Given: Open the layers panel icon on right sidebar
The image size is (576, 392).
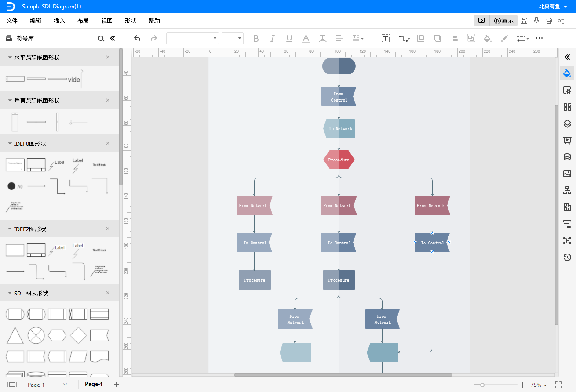Looking at the screenshot, I should [567, 123].
